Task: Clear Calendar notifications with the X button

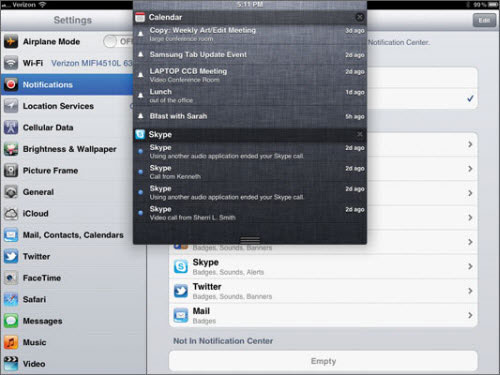Action: pyautogui.click(x=359, y=17)
